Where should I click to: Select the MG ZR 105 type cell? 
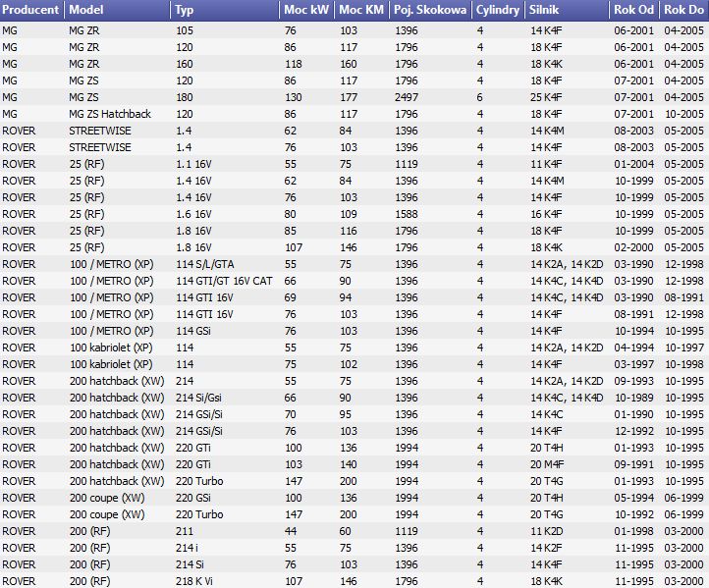[x=185, y=30]
